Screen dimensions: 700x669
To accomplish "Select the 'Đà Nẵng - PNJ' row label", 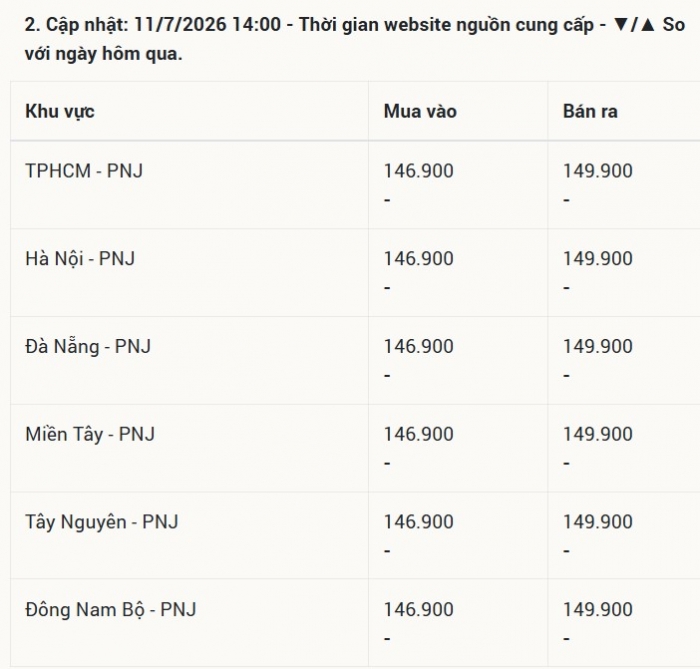I will click(88, 347).
